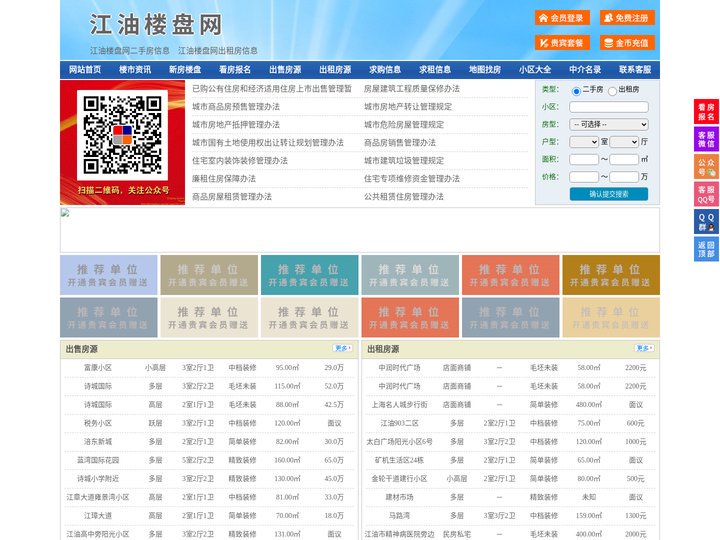This screenshot has height=540, width=720.
Task: Open the 中介名录 navigation item
Action: [x=585, y=70]
